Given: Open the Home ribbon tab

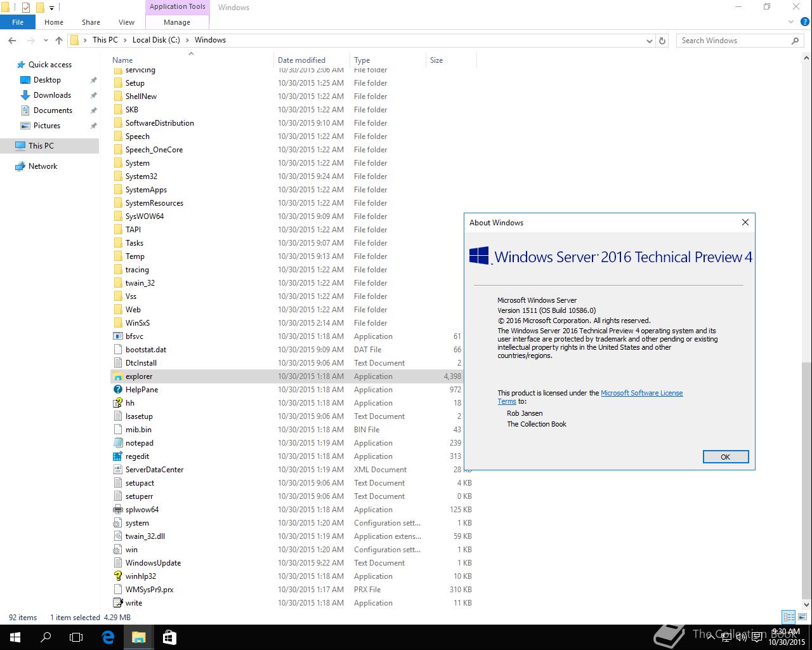Looking at the screenshot, I should [54, 22].
